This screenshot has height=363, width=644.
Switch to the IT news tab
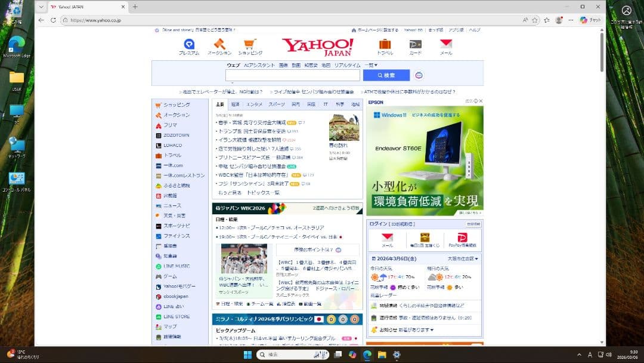[326, 104]
